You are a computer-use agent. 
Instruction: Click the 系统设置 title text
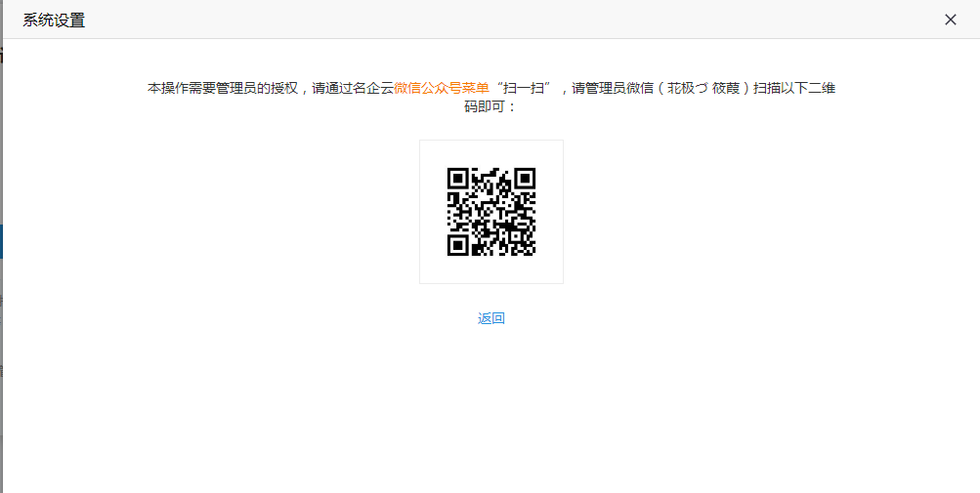point(54,20)
